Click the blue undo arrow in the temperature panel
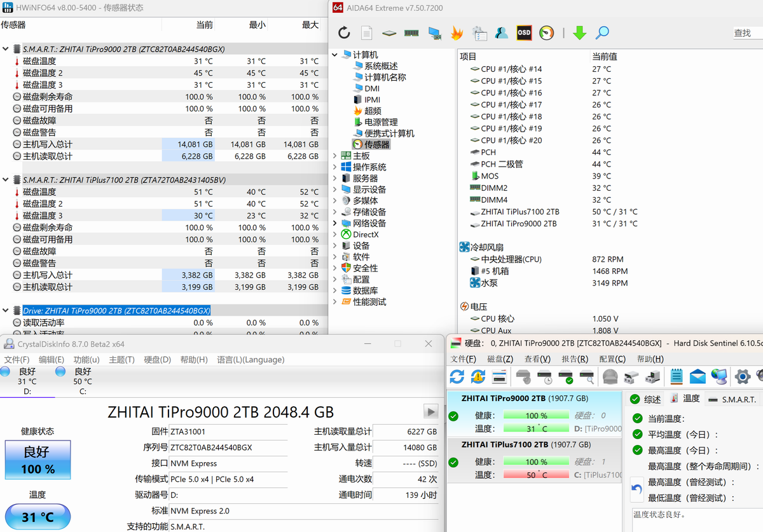Screen dimensions: 763x532 click(x=636, y=490)
